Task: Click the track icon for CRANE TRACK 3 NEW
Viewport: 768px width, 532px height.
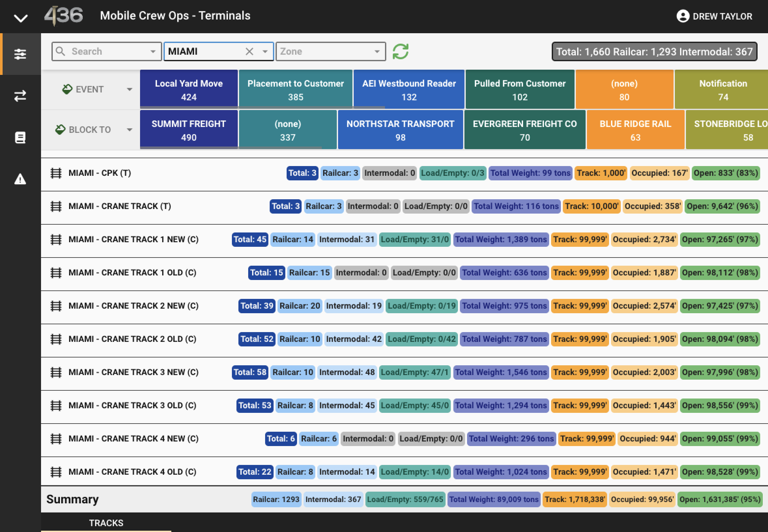Action: 56,372
